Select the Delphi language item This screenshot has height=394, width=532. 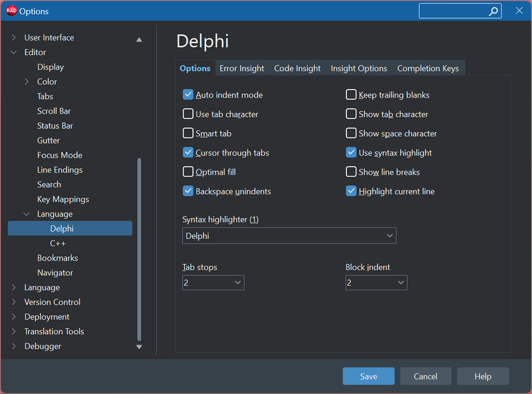[70, 228]
